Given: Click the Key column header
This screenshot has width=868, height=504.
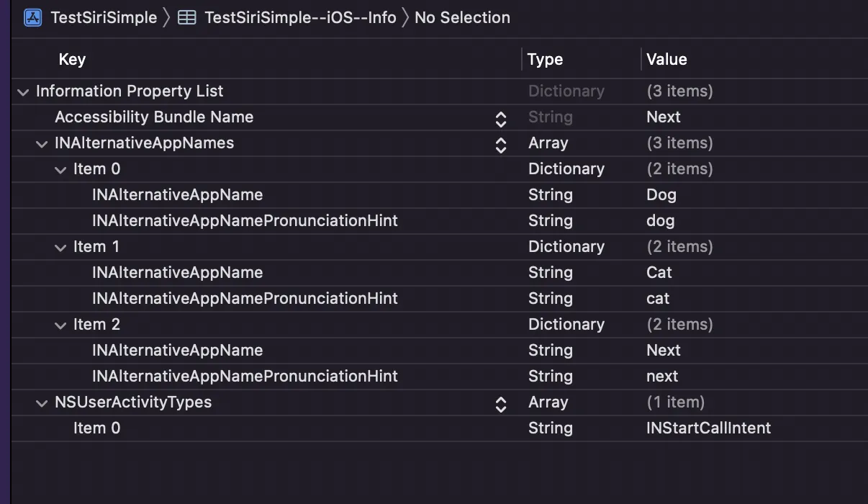Looking at the screenshot, I should (72, 59).
